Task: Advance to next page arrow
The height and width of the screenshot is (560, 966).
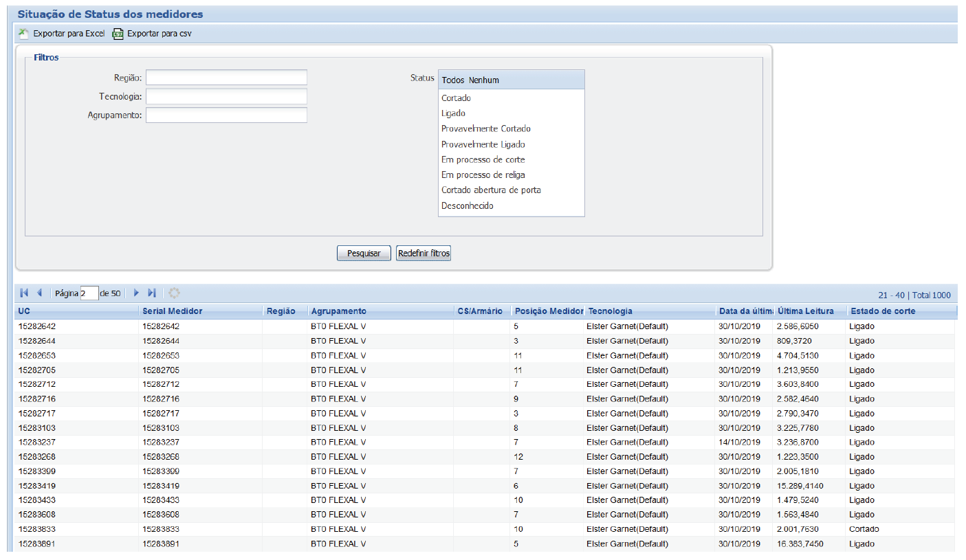Action: 136,293
